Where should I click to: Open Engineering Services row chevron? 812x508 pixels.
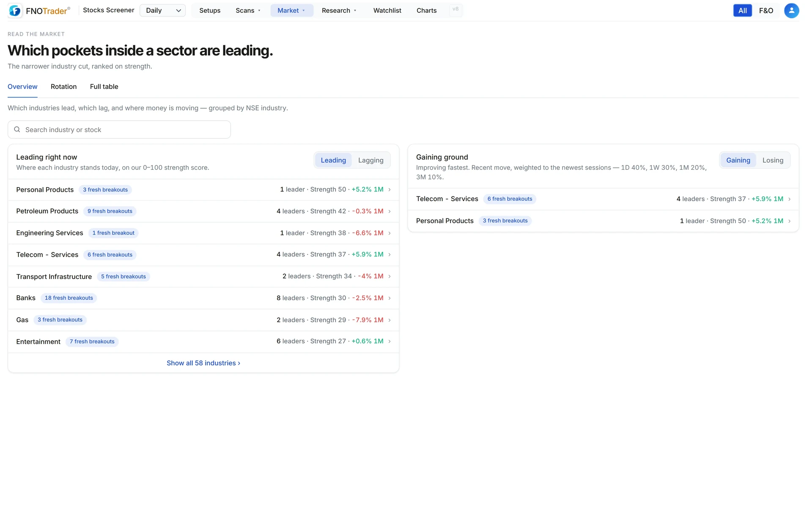(x=390, y=233)
